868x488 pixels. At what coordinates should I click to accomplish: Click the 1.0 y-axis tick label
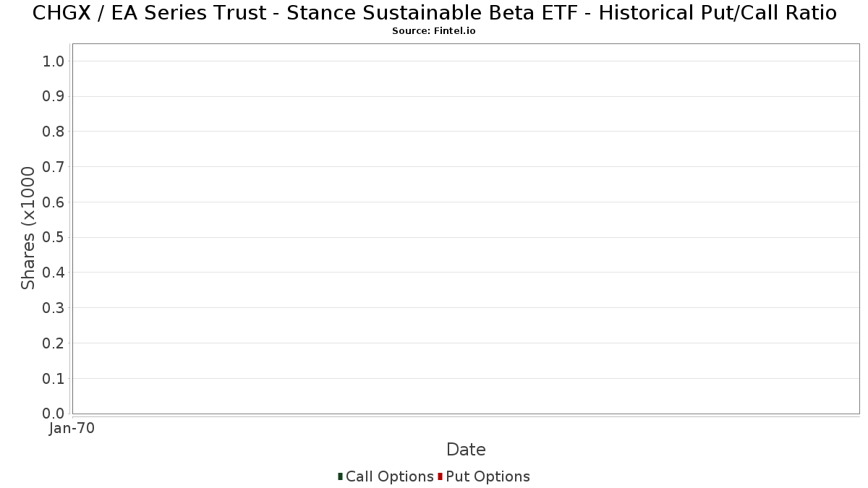(54, 61)
